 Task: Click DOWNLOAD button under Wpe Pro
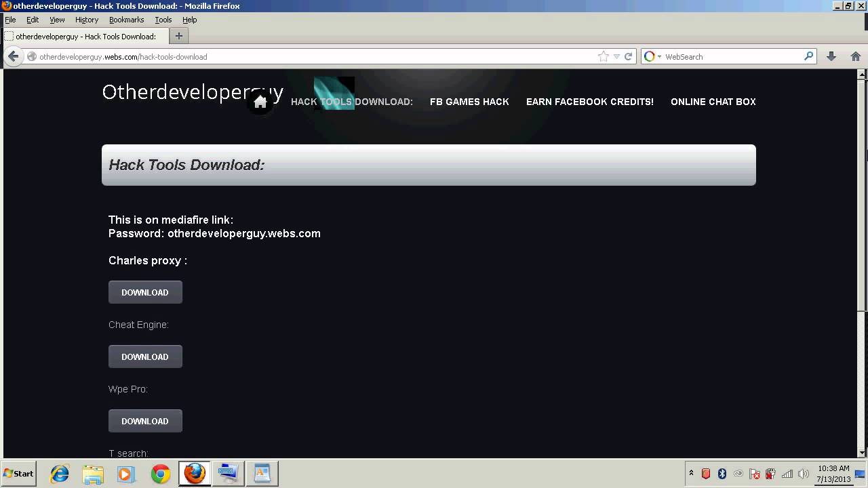145,421
